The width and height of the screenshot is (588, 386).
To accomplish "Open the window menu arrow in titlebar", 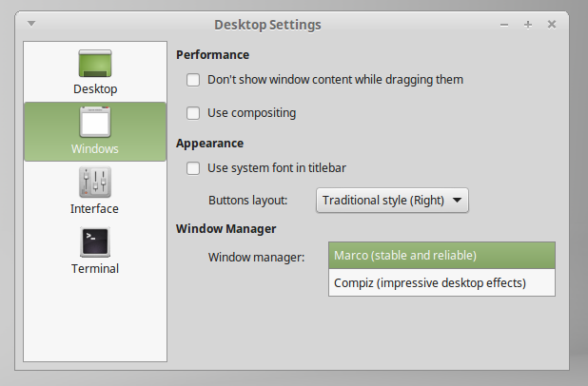I will click(31, 24).
